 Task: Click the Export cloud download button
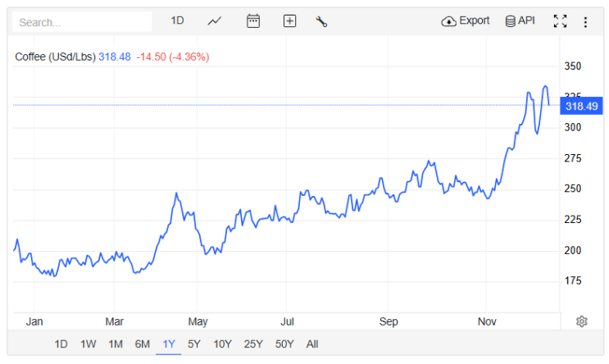point(466,20)
